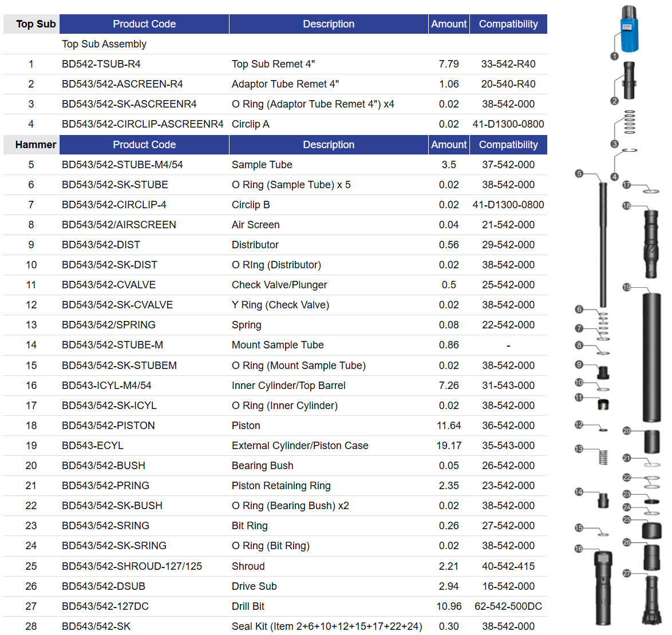
Task: Select the Check Valve/Plunger description
Action: pyautogui.click(x=279, y=285)
